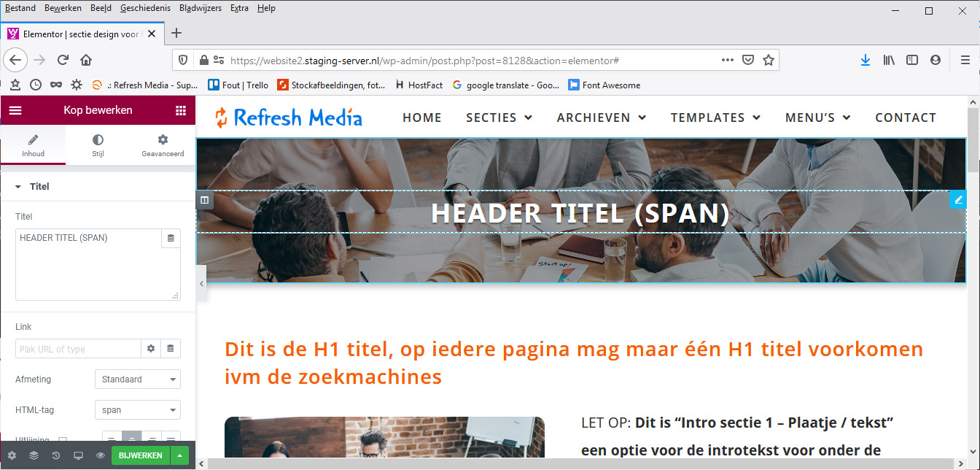Screen dimensions: 980x470
Task: Click the green Bijwerken button
Action: (x=140, y=455)
